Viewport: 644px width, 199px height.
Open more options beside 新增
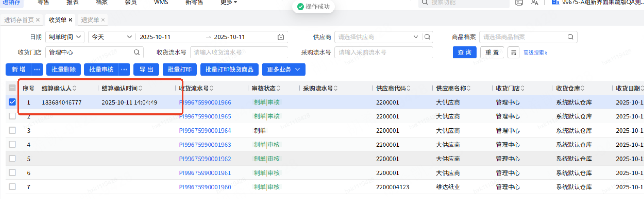pos(38,69)
